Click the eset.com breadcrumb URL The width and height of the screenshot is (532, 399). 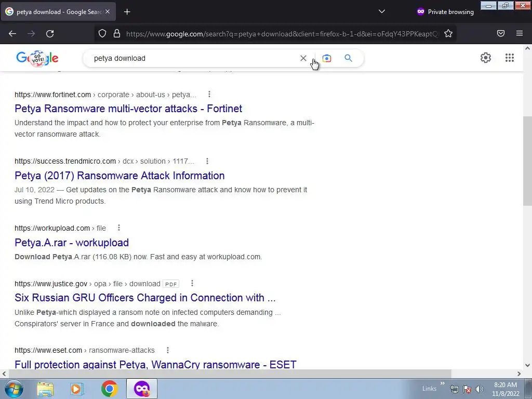coord(85,350)
